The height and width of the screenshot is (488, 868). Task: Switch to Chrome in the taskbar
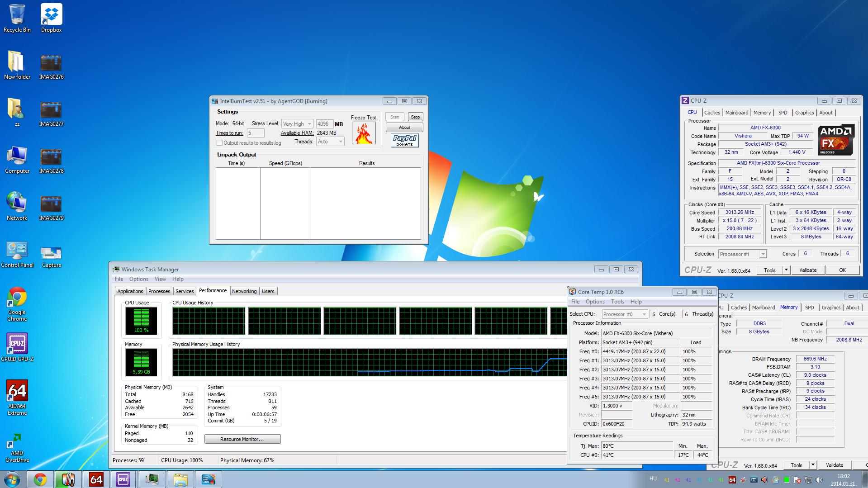[x=40, y=479]
